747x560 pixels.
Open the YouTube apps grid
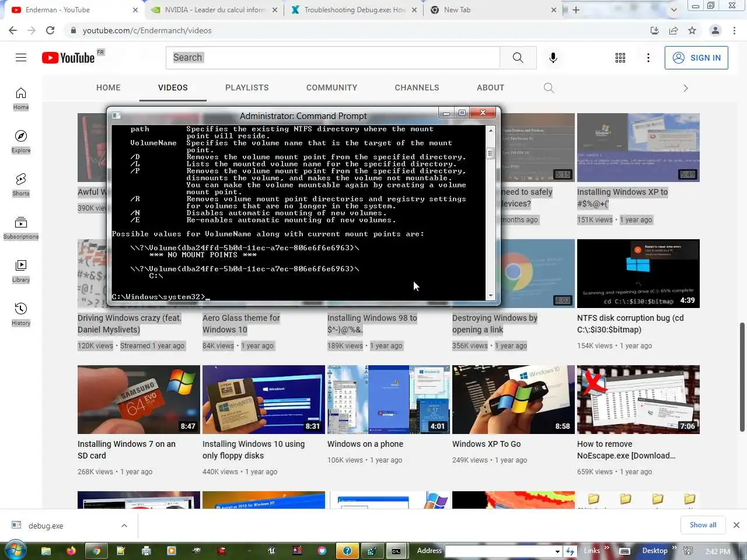(x=620, y=57)
